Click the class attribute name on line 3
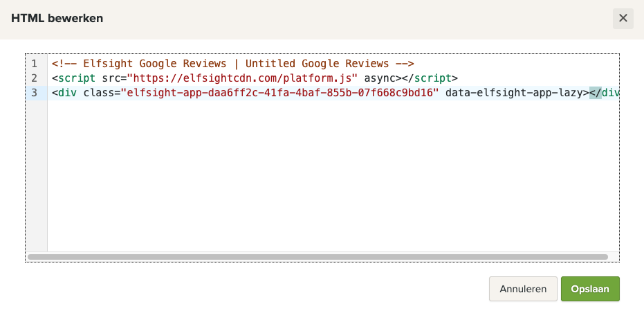Screen dimensions: 644x329 pyautogui.click(x=99, y=93)
